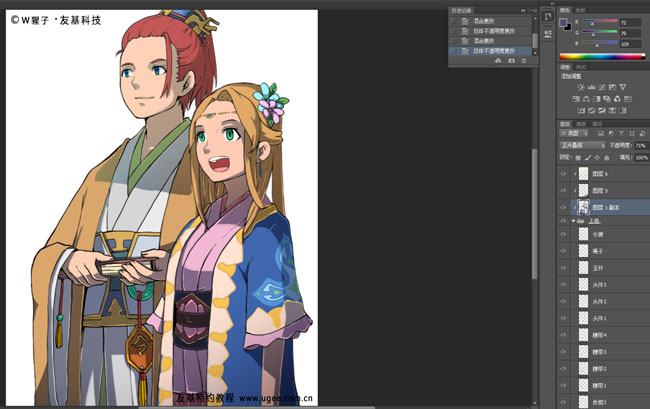Viewport: 650px width, 409px height.
Task: Add a Hue/Saturation adjustment layer
Action: (576, 99)
